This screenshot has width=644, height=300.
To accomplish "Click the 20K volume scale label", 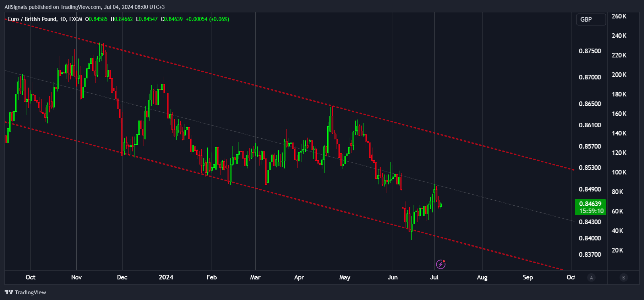I will (x=617, y=250).
